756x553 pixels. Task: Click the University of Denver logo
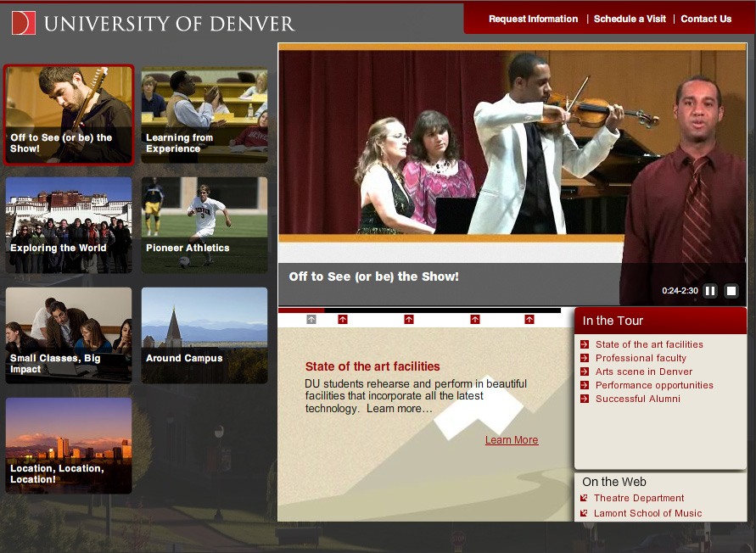pos(154,23)
